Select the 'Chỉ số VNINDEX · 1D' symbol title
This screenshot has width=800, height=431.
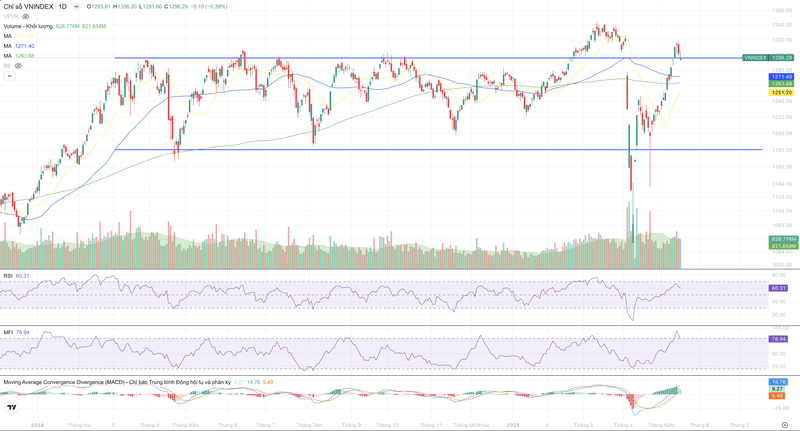[35, 7]
